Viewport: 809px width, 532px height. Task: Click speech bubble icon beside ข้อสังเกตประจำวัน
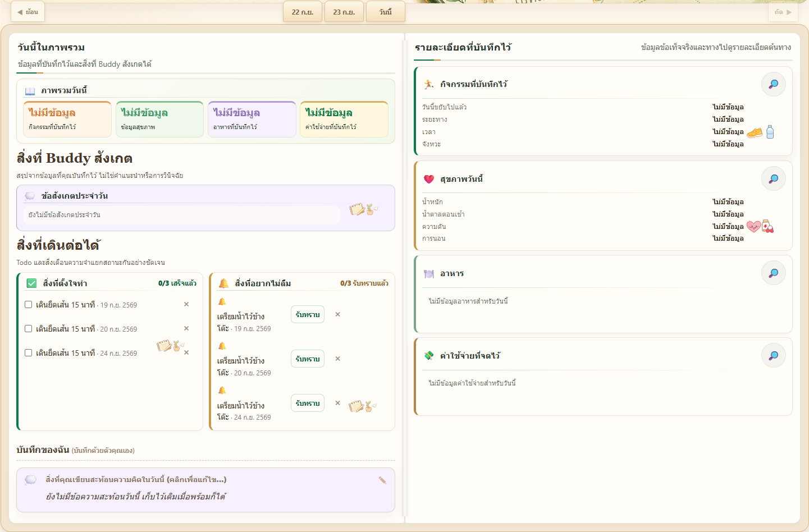(x=30, y=196)
